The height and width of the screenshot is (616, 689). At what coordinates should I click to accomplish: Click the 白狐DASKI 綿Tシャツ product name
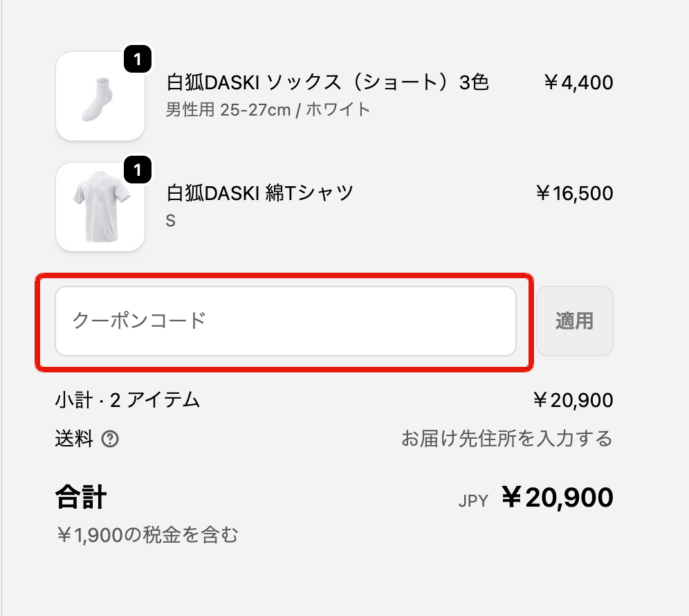(260, 193)
